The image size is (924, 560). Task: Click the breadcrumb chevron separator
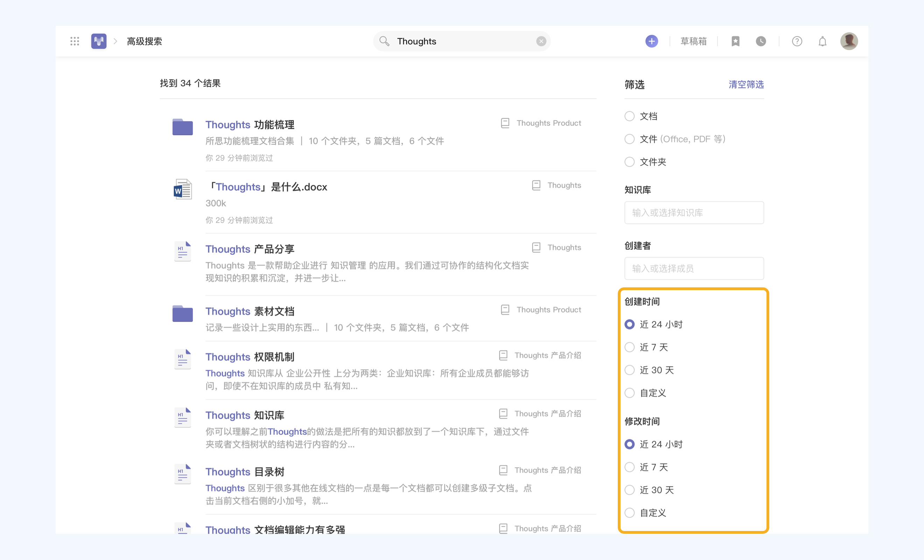115,41
